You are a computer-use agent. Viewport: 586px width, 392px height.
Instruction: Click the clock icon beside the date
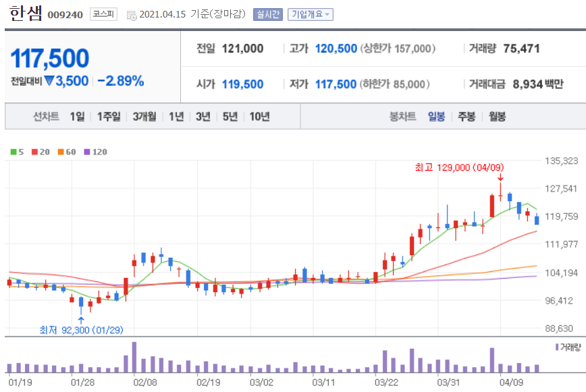tap(132, 16)
